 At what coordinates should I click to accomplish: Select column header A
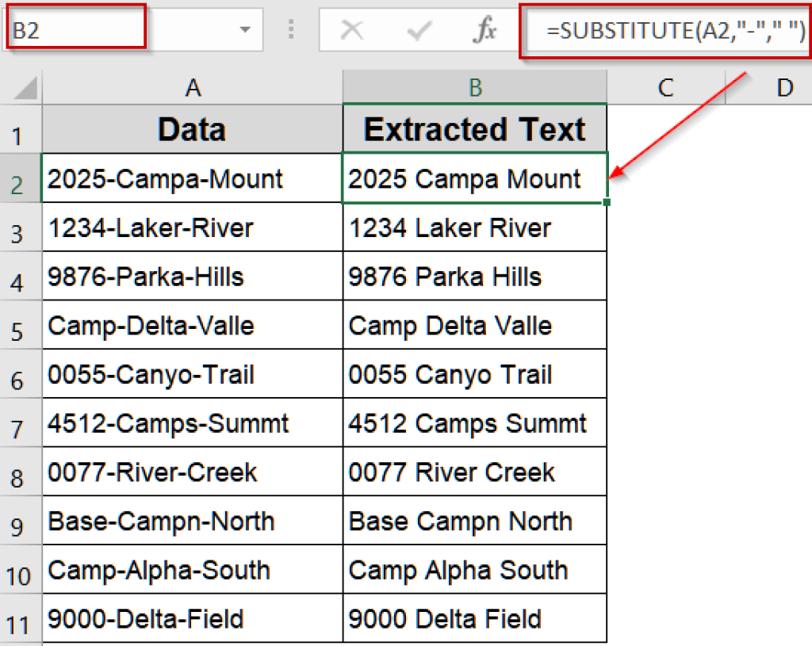192,88
